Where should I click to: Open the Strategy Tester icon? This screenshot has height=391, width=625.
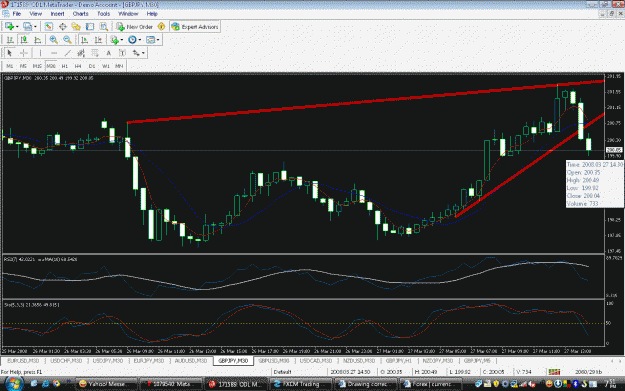(x=104, y=27)
